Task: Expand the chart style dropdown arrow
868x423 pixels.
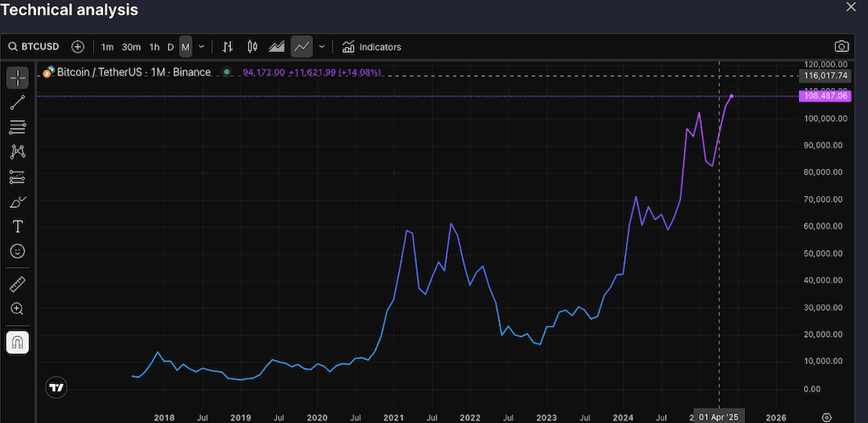Action: pyautogui.click(x=321, y=47)
